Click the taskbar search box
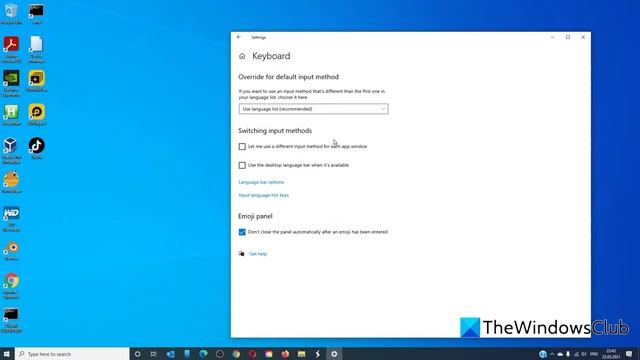The height and width of the screenshot is (360, 640). (72, 354)
